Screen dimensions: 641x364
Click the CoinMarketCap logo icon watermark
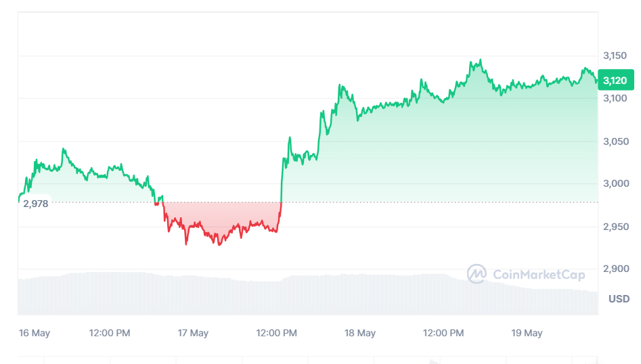tap(477, 274)
